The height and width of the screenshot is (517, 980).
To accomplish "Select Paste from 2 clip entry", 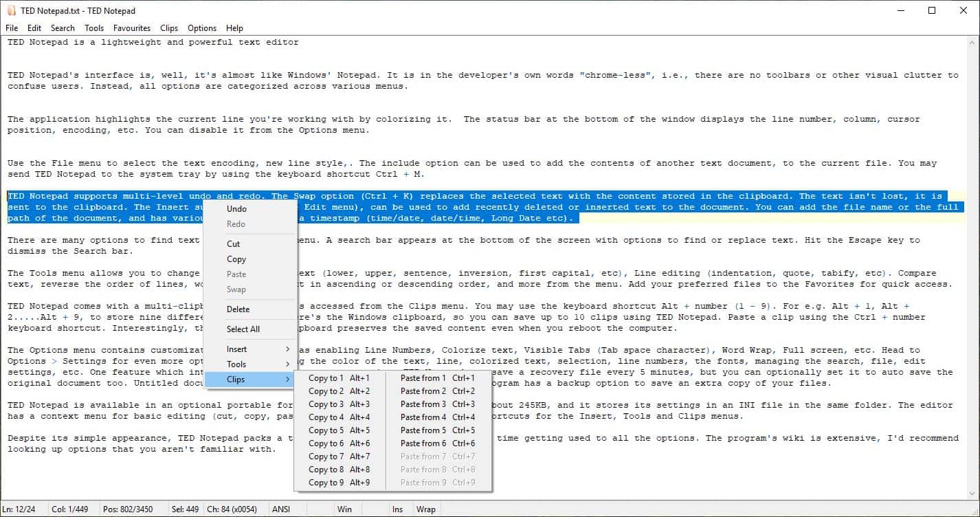I will click(x=438, y=391).
